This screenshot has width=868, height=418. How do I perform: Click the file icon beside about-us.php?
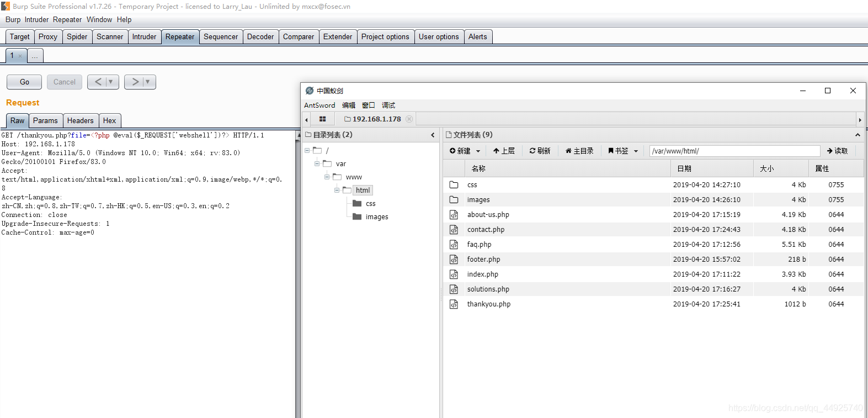pos(454,215)
